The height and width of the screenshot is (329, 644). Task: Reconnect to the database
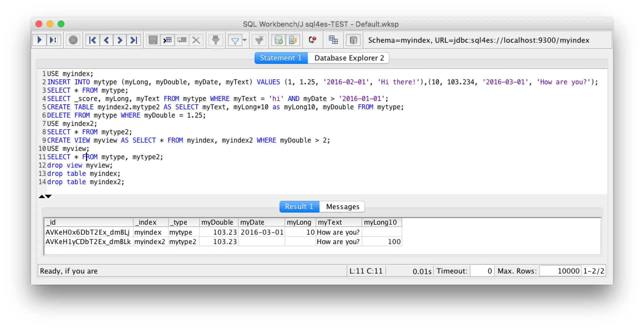click(x=313, y=40)
